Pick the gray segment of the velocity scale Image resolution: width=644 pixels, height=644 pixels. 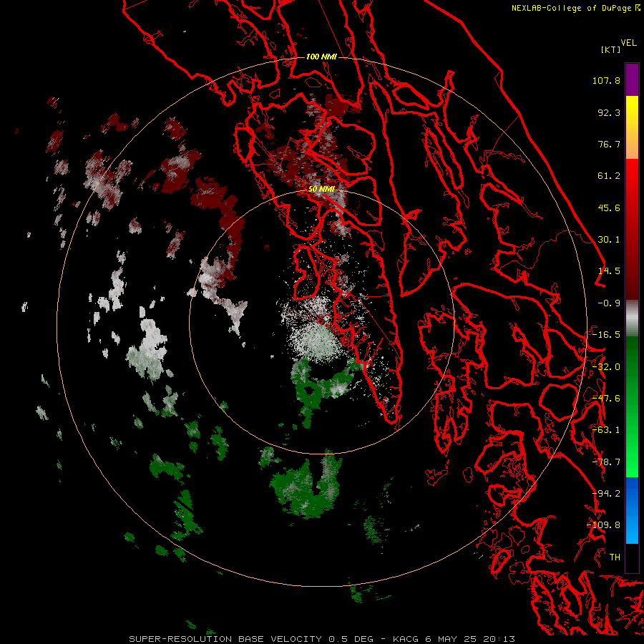tap(632, 318)
